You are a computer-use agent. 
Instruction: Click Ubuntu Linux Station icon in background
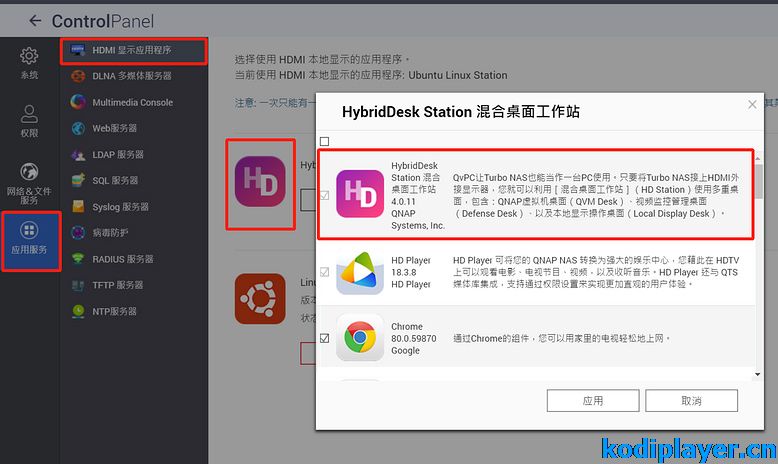pos(260,299)
